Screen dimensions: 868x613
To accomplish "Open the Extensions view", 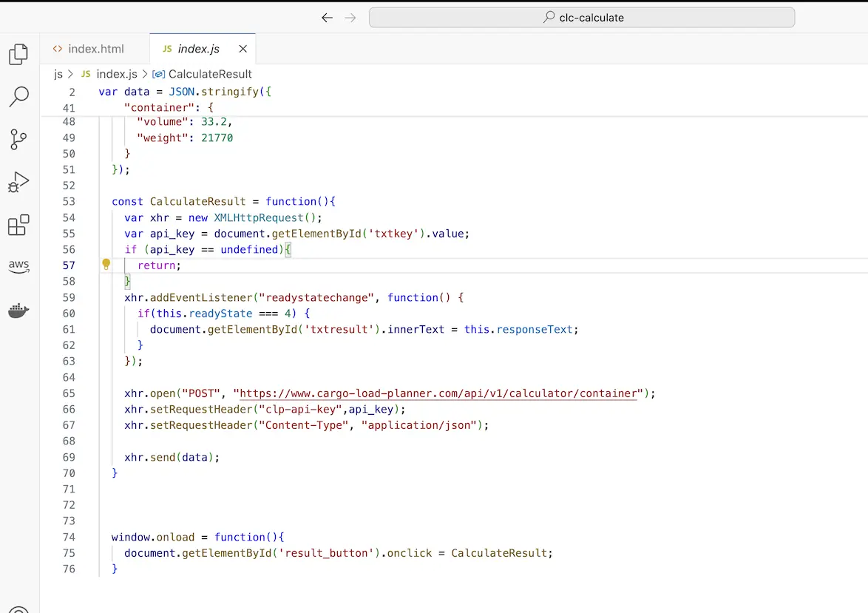I will [18, 225].
